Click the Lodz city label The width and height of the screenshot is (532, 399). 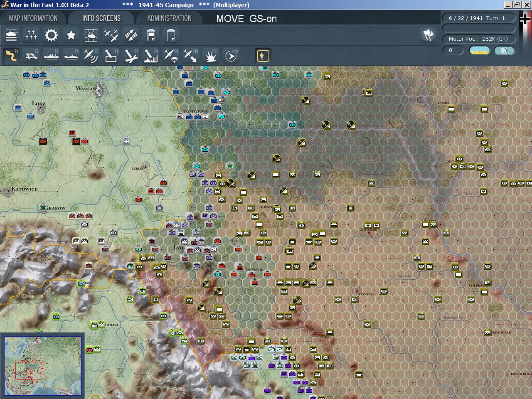click(39, 103)
